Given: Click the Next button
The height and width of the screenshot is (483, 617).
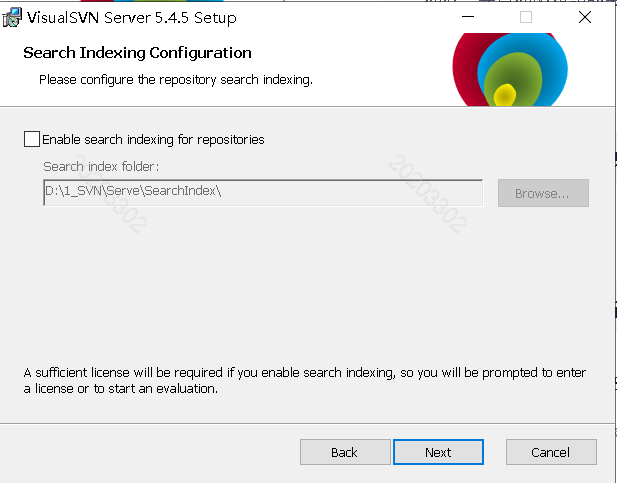Looking at the screenshot, I should click(x=438, y=452).
